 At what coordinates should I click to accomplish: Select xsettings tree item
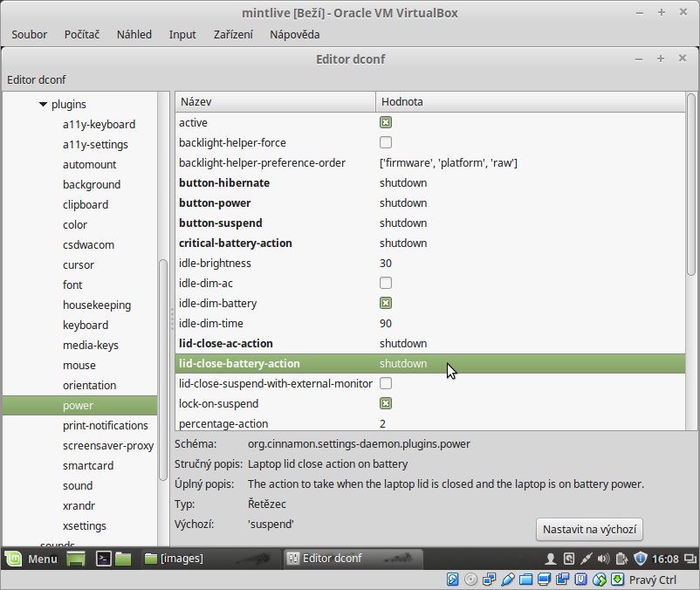pyautogui.click(x=85, y=525)
